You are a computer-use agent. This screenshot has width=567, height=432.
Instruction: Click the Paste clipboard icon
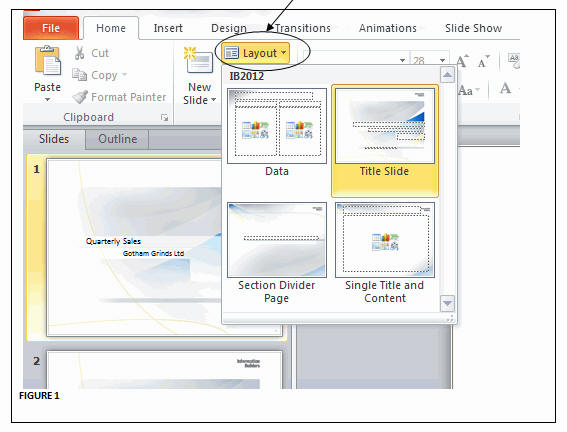[48, 61]
